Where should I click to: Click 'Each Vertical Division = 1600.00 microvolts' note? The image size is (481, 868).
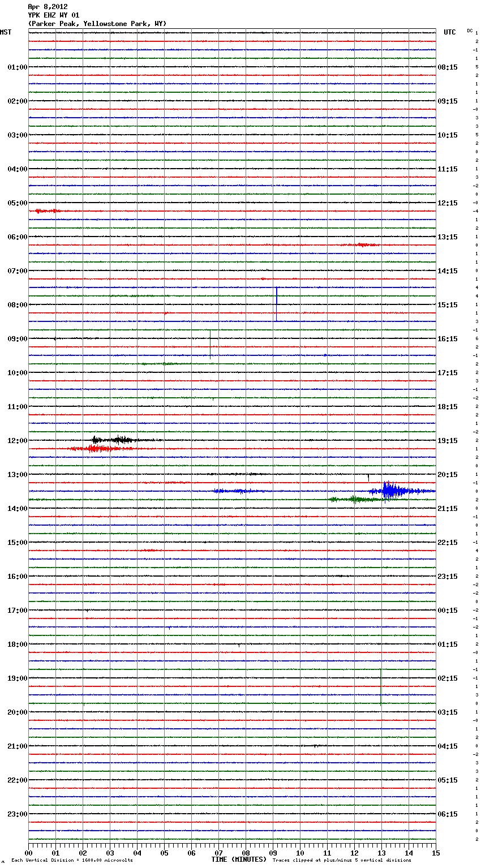coord(72,861)
